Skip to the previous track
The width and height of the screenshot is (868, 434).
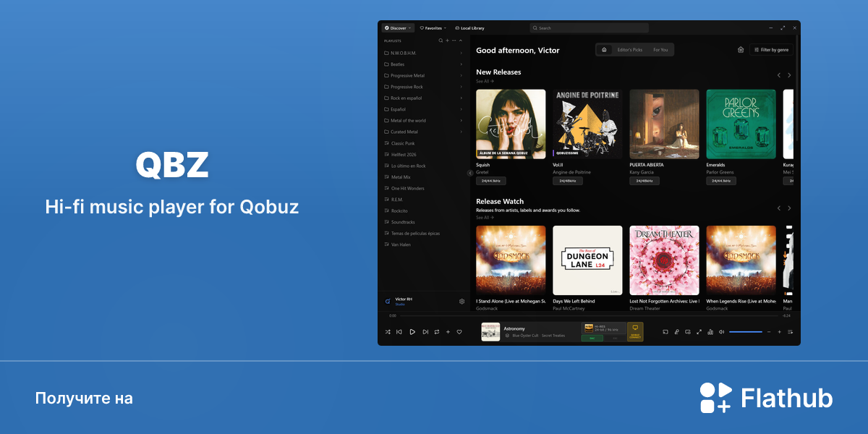pos(399,332)
